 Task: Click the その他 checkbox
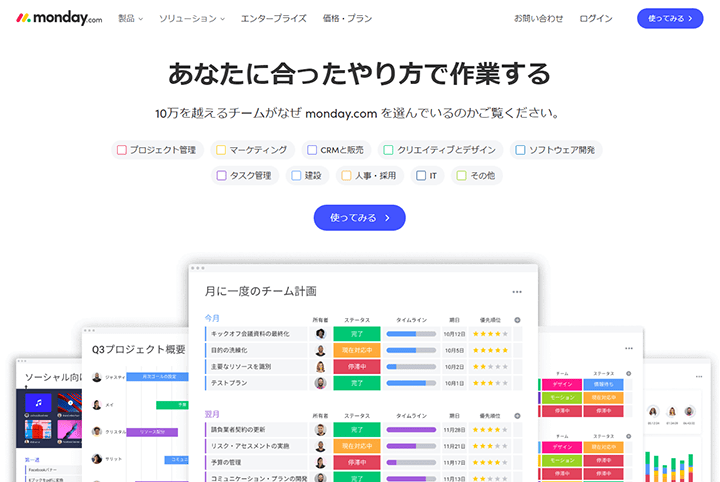click(461, 176)
